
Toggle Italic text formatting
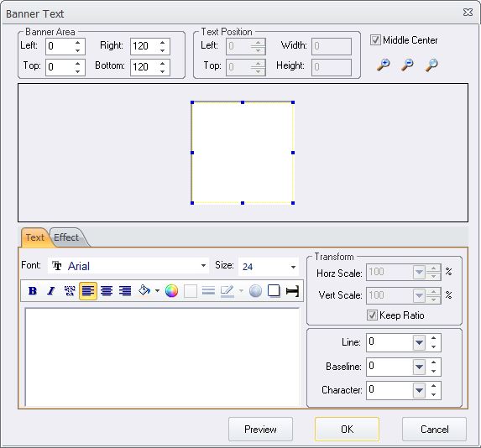[51, 290]
